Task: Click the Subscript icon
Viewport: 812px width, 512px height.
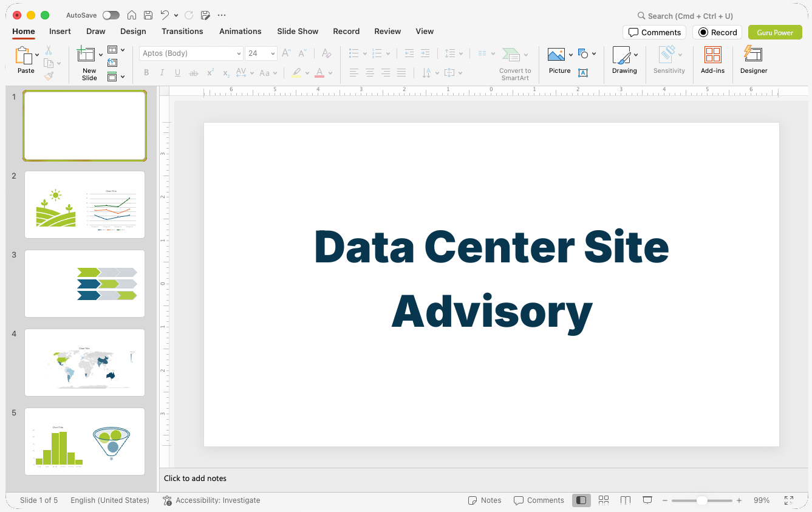Action: (226, 73)
